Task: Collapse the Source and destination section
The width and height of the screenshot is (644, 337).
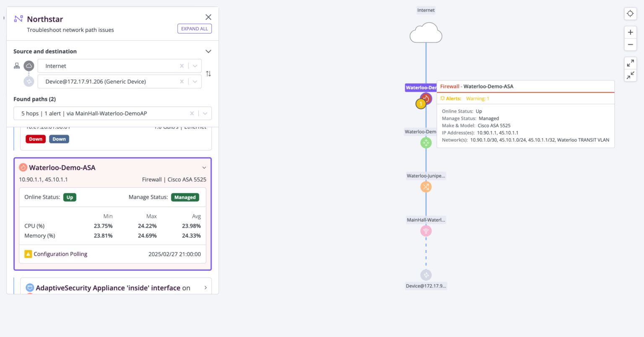Action: [x=208, y=51]
